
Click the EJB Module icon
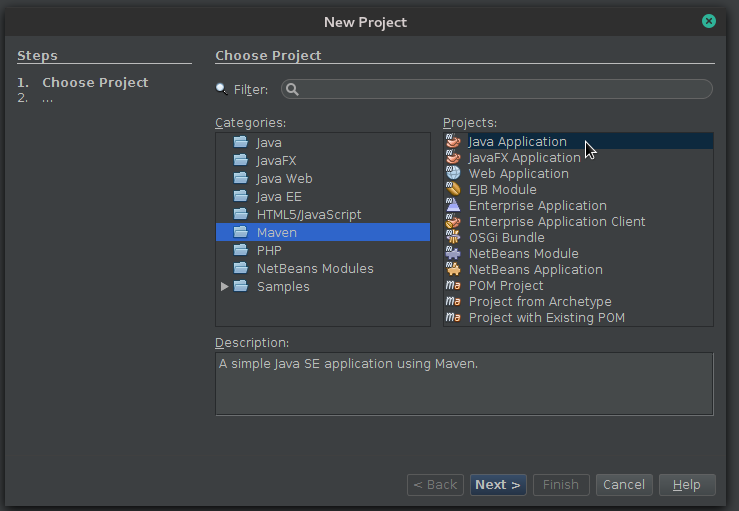pyautogui.click(x=453, y=190)
